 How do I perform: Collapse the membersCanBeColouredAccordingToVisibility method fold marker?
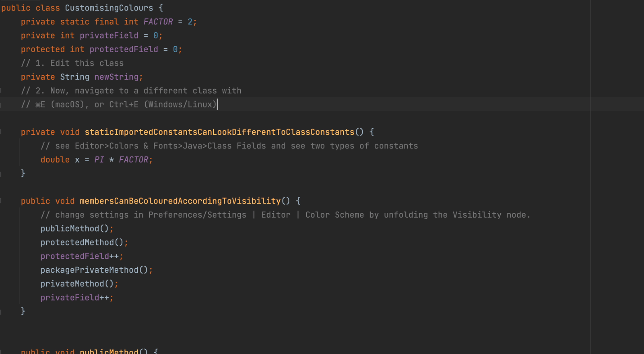1,201
